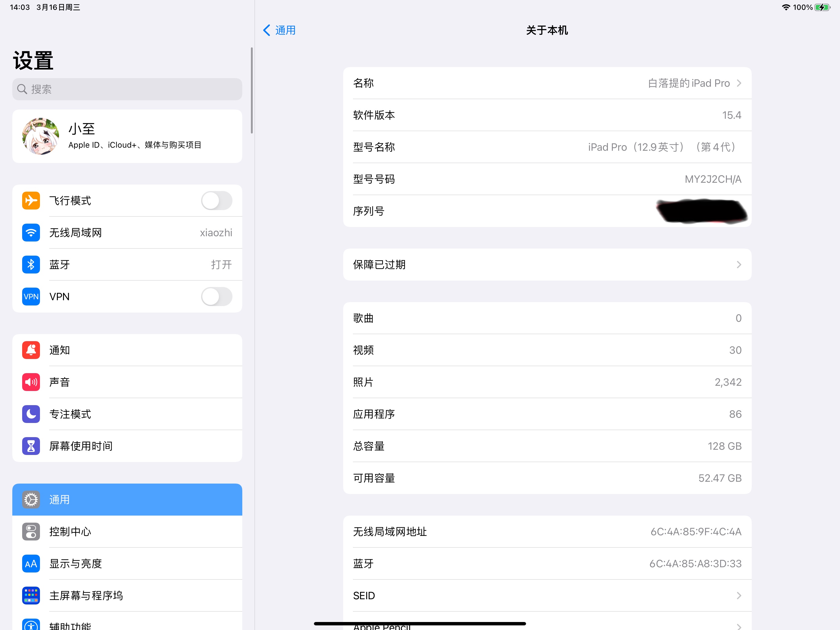The height and width of the screenshot is (630, 840).
Task: Enable the VPN switch
Action: pos(216,296)
